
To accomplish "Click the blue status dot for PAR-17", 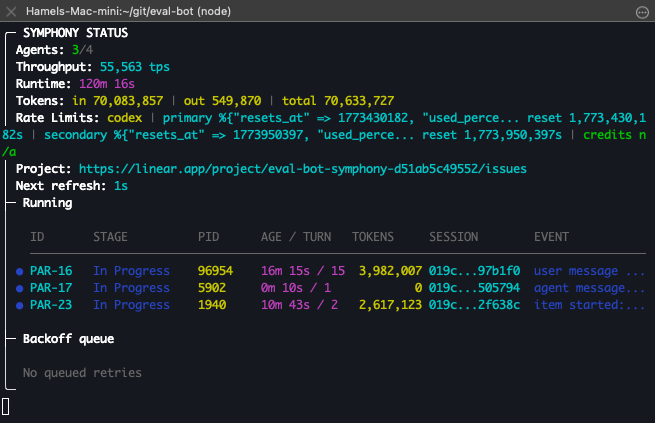I will point(19,288).
